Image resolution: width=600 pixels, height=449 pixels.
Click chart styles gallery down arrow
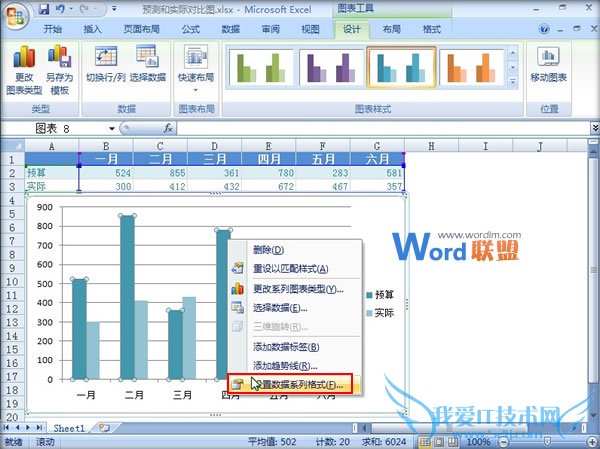(513, 67)
